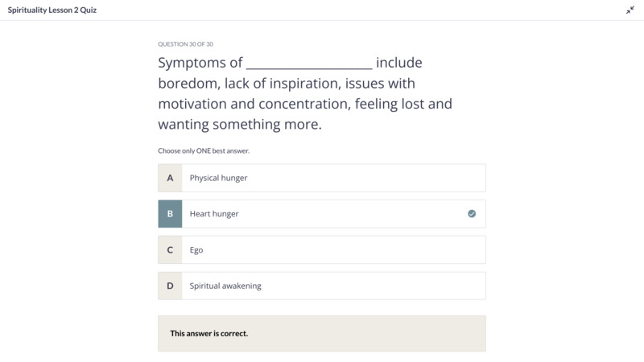This screenshot has height=362, width=644.
Task: Select letter C answer tile
Action: [170, 250]
